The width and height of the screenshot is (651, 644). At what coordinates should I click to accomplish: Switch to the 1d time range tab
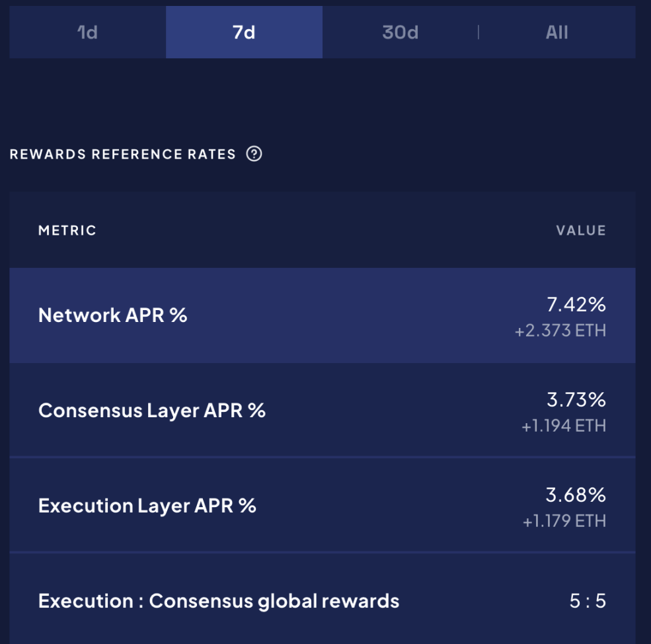click(x=88, y=32)
